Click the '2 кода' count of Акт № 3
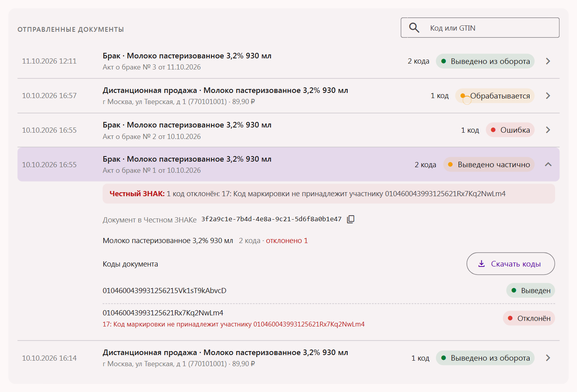This screenshot has height=392, width=577. (x=418, y=61)
